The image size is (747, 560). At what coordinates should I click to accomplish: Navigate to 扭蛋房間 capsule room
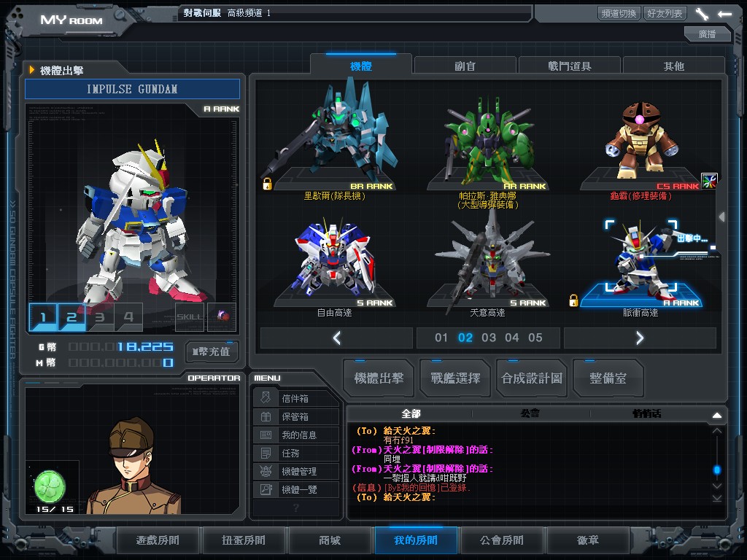[244, 540]
